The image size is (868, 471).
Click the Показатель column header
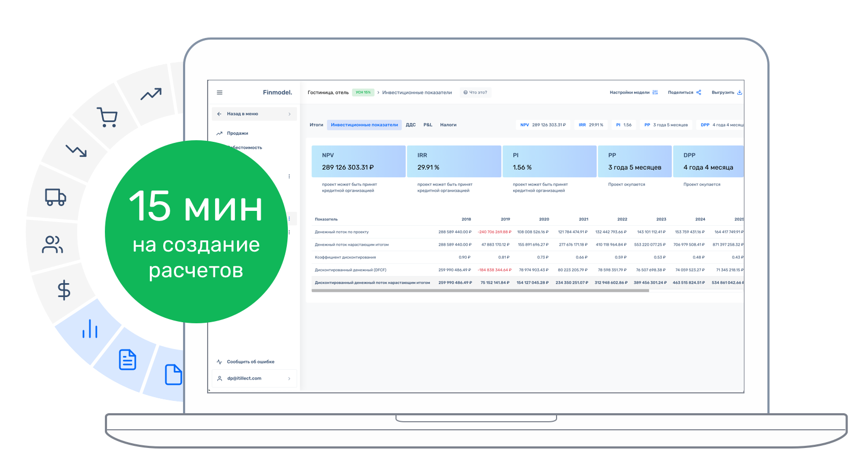point(326,219)
